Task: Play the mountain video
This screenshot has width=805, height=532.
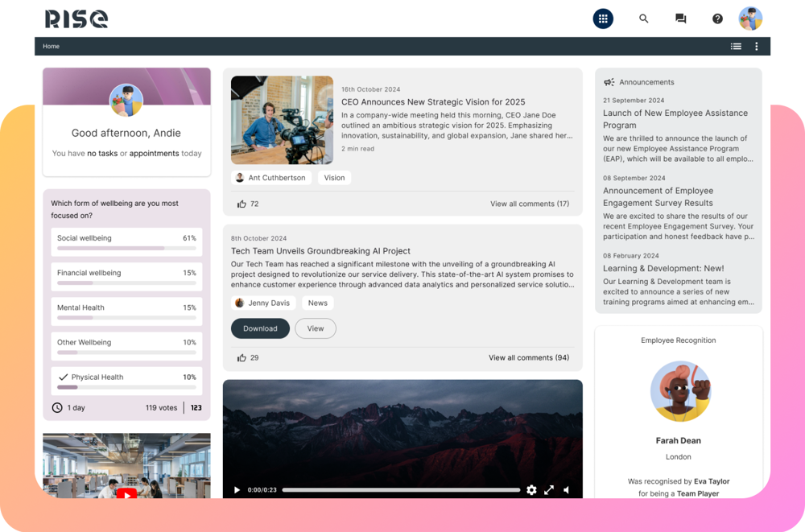Action: (237, 490)
